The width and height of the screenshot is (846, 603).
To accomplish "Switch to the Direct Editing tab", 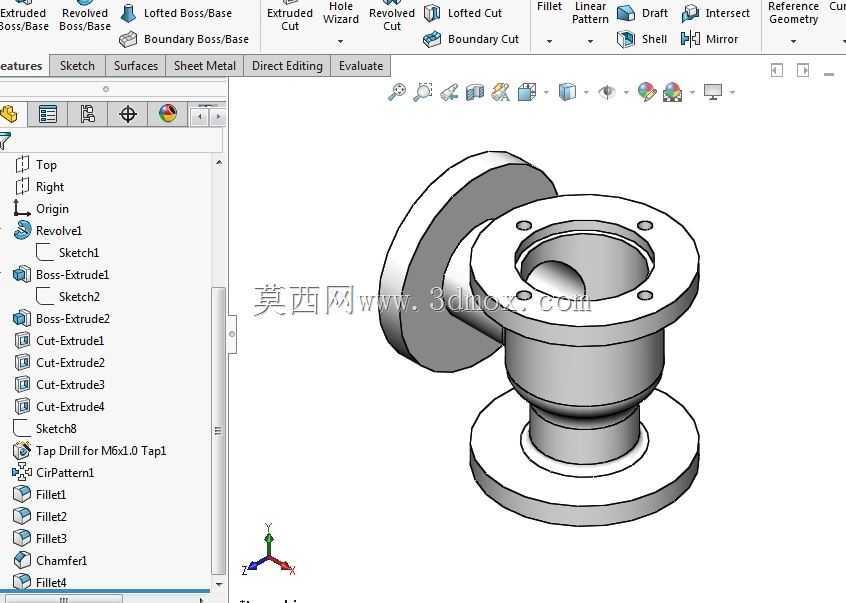I will tap(287, 66).
